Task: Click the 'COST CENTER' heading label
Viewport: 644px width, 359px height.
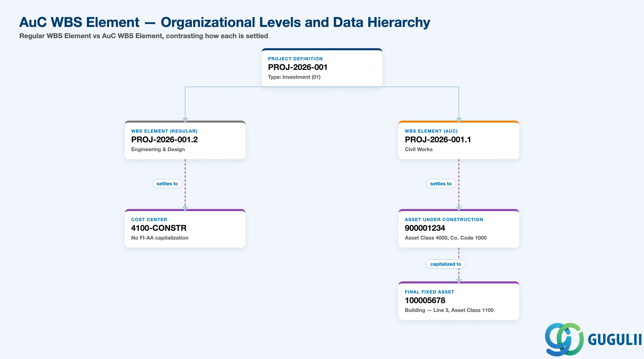Action: click(149, 220)
